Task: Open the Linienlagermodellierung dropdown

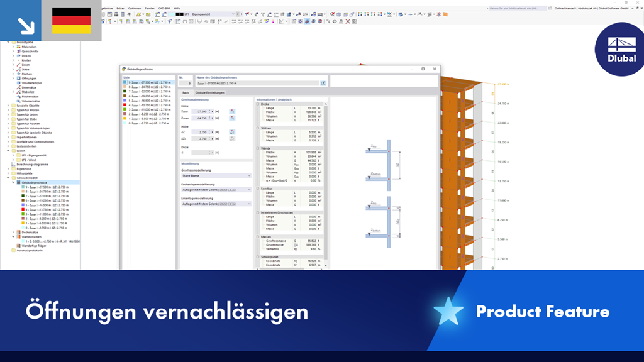Action: (216, 204)
